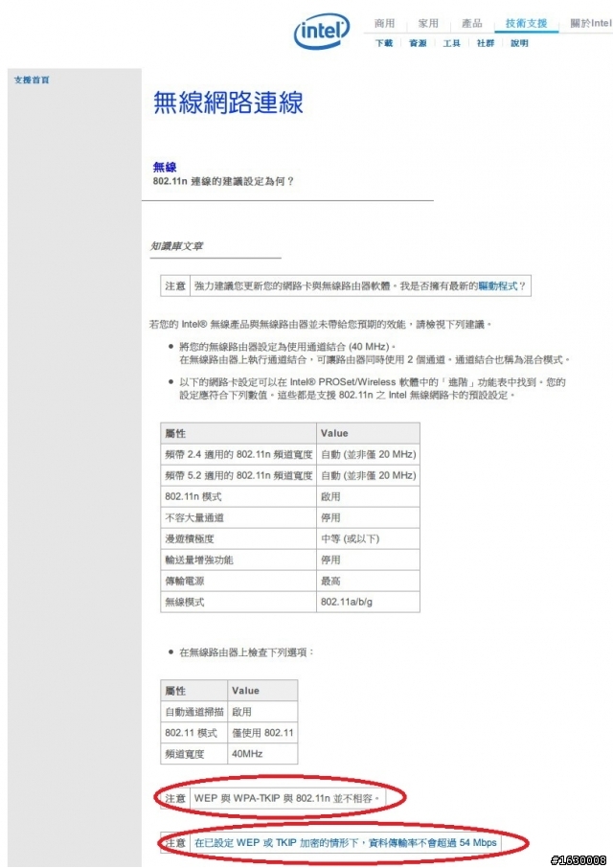This screenshot has width=613, height=868.
Task: Click the 啟用 value for 802.11n 模式
Action: coord(368,496)
